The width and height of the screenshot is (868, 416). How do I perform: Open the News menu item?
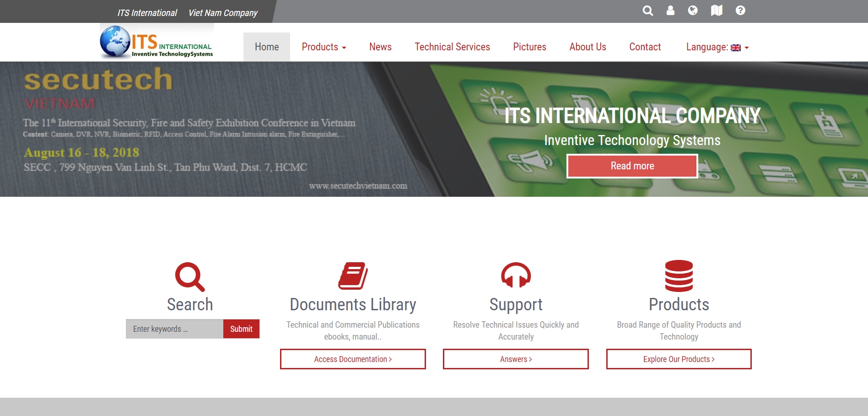[380, 47]
